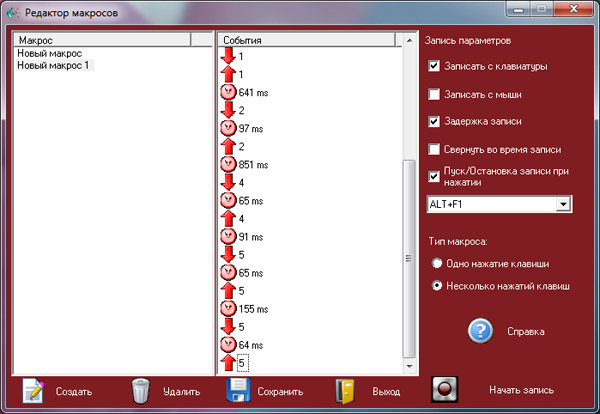Enable Свернуть во время записи checkbox
This screenshot has width=600, height=414.
coord(434,149)
